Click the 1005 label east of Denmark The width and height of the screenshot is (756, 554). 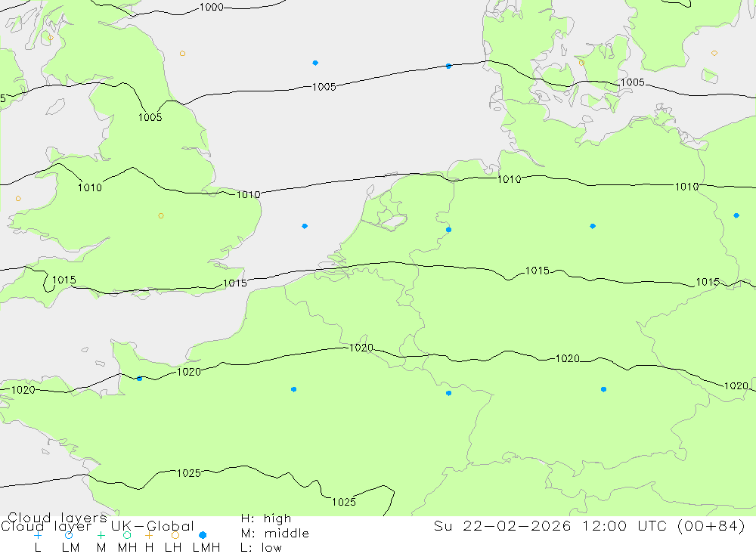[633, 82]
